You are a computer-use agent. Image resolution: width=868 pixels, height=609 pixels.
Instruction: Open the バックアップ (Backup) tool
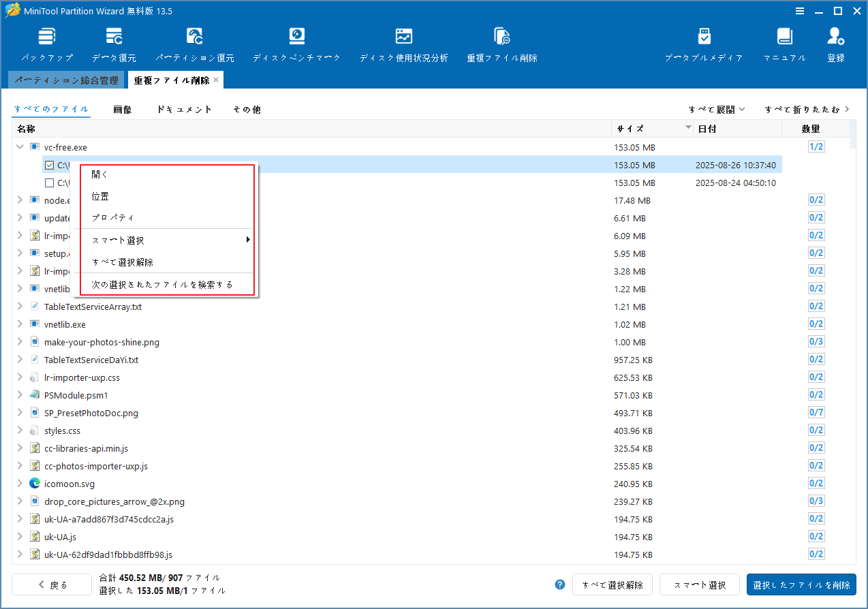(46, 42)
